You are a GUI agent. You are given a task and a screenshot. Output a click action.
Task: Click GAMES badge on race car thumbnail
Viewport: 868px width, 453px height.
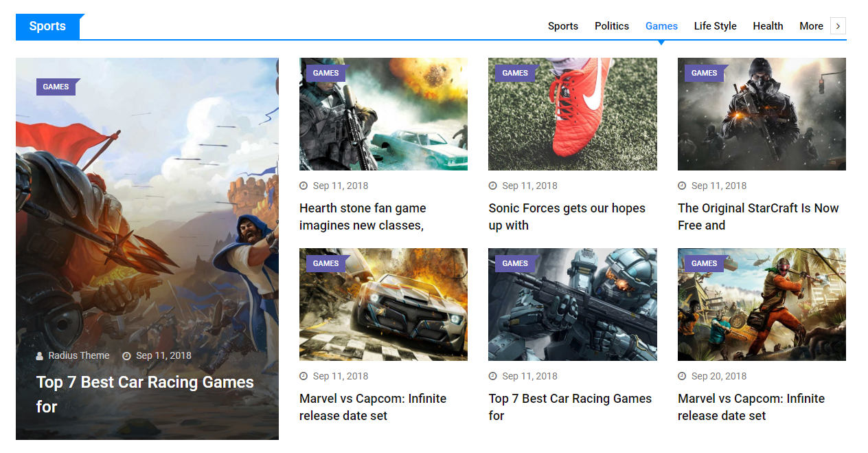pyautogui.click(x=326, y=263)
